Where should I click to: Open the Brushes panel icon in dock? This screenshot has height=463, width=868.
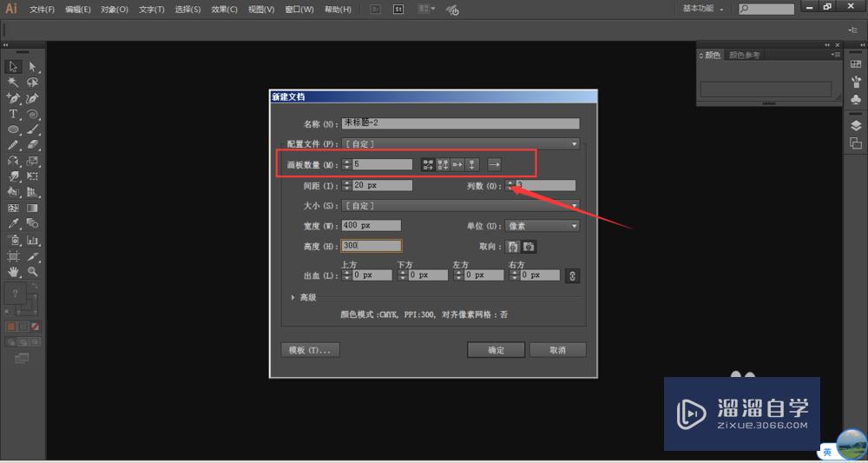pyautogui.click(x=856, y=82)
